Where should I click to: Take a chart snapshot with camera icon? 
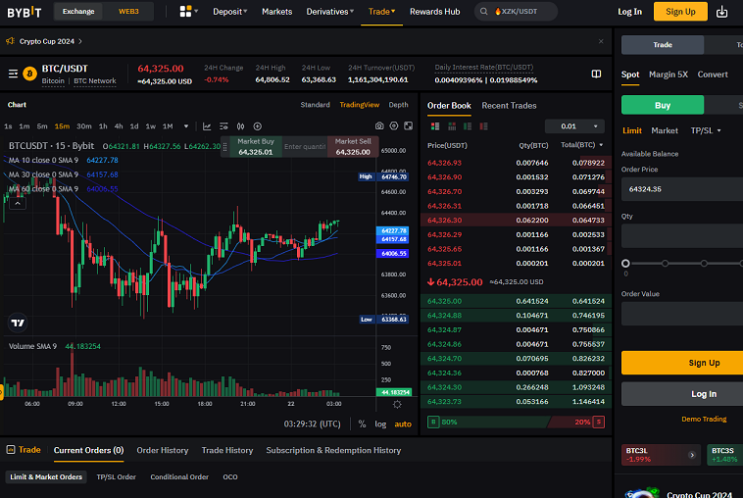(x=379, y=126)
